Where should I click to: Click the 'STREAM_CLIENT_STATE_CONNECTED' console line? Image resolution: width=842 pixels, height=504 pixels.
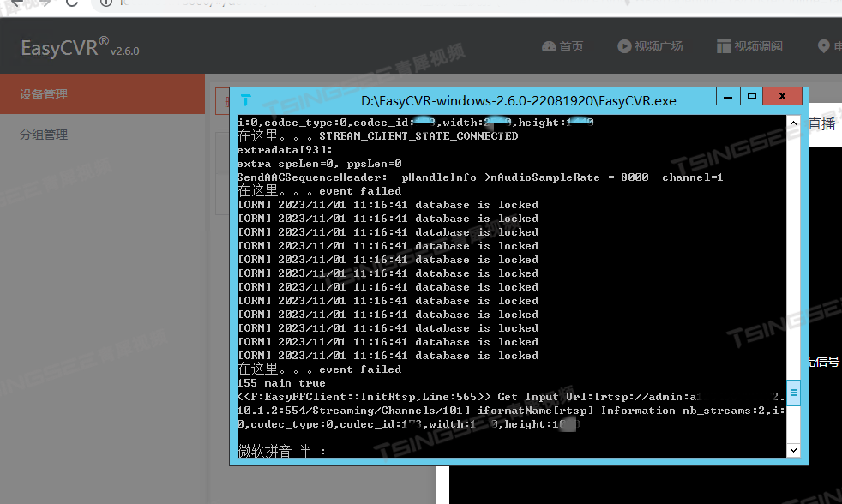coord(377,136)
